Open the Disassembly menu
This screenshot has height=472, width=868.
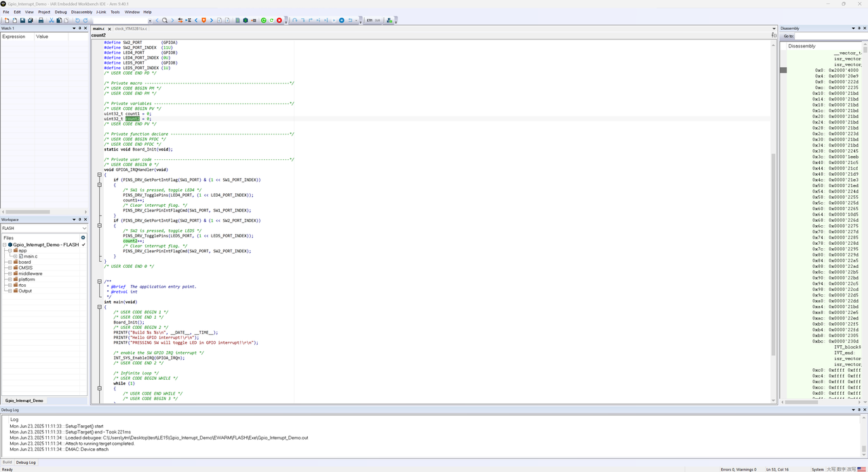tap(81, 12)
